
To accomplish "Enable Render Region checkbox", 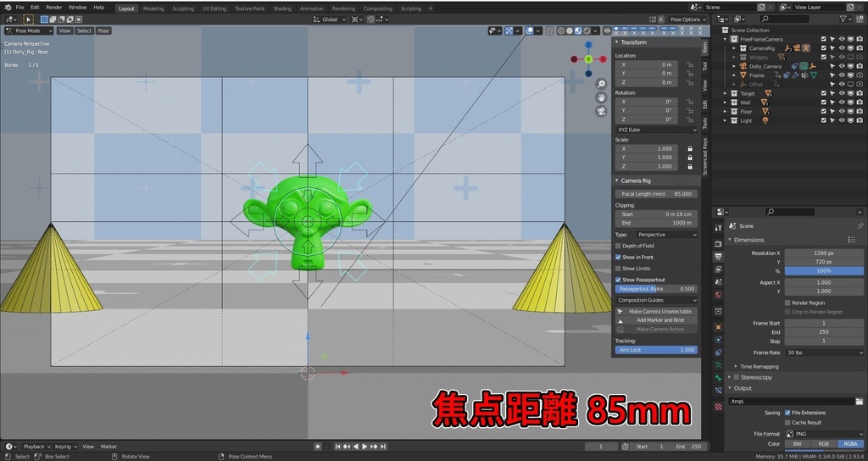I will 787,303.
